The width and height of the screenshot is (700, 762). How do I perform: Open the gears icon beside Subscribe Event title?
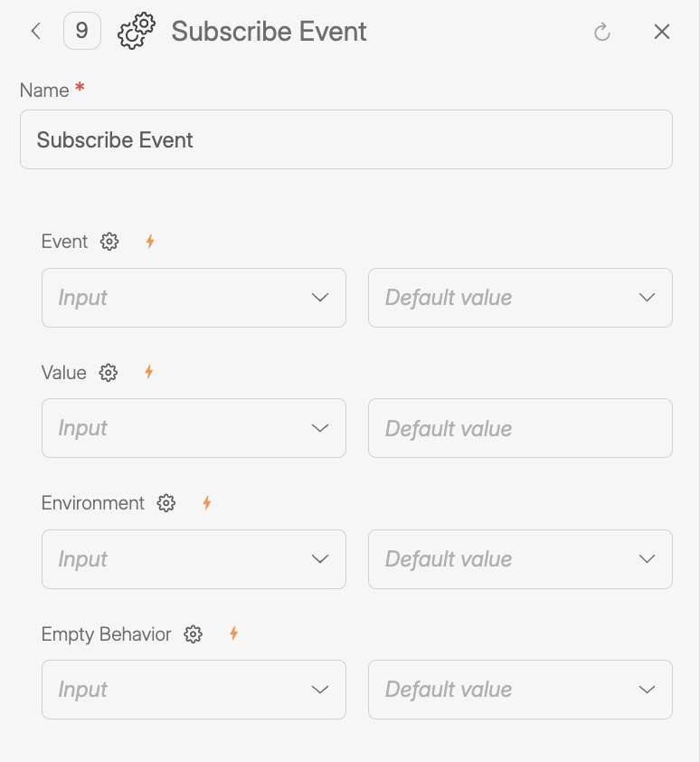134,31
